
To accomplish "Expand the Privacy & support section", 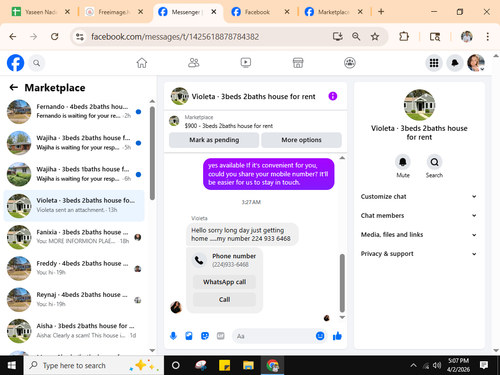I will (x=419, y=254).
